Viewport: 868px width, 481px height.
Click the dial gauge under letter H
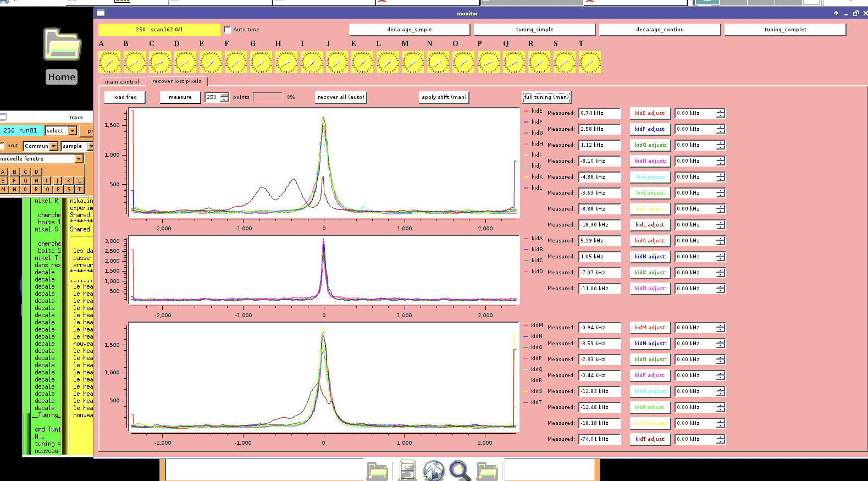point(286,63)
